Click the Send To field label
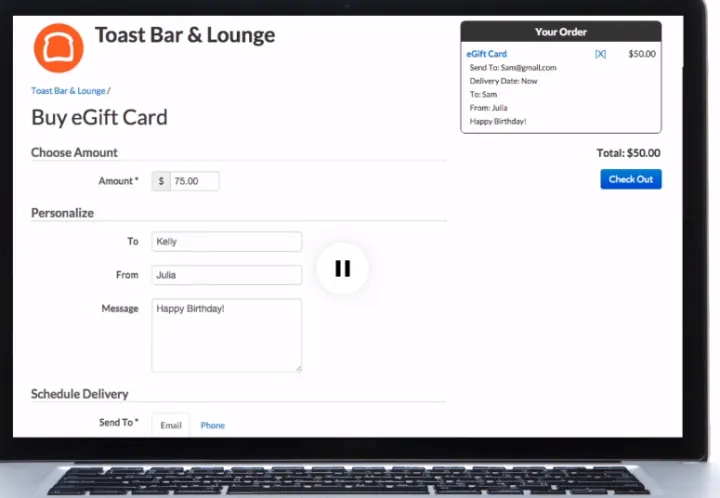The width and height of the screenshot is (720, 498). (x=118, y=423)
